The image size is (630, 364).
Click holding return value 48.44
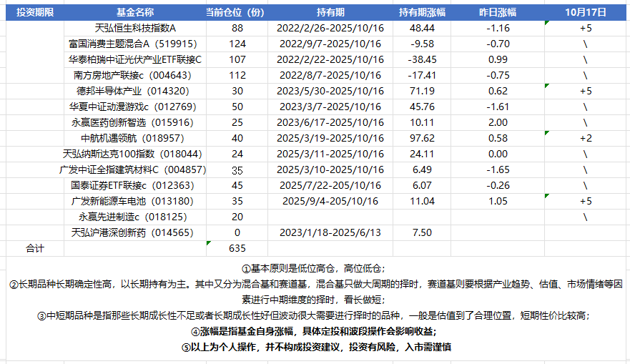[x=422, y=28]
